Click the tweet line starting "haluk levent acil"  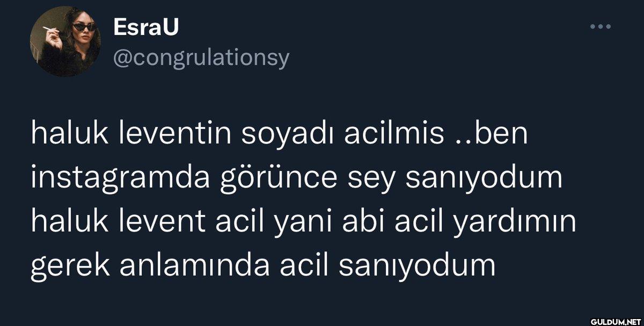(303, 221)
